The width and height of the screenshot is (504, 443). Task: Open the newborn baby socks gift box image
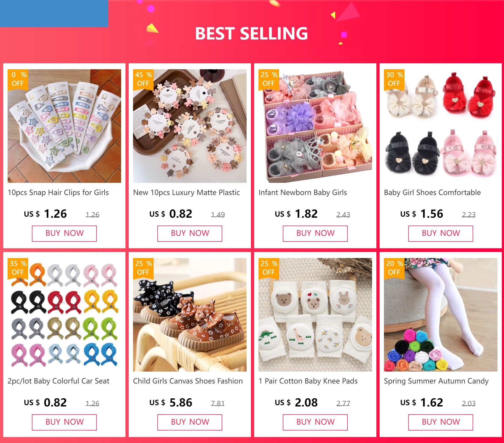[x=315, y=126]
